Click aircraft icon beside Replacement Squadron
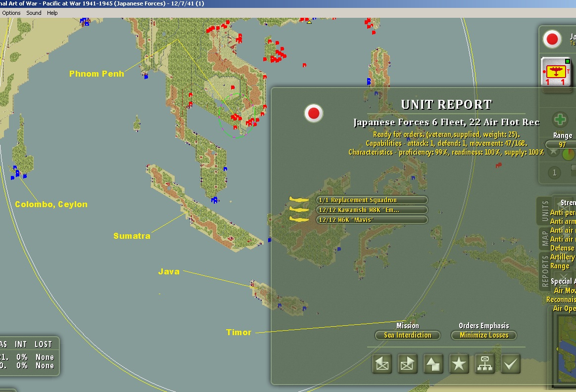This screenshot has height=392, width=576. (299, 200)
